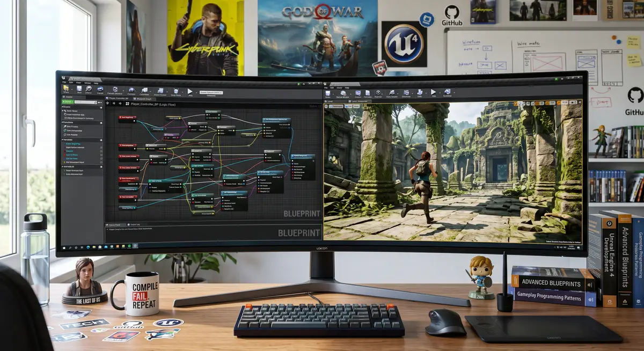Click the magnifier Find icon in Blueprint toolbar
Viewport: 644px width, 351px height.
click(89, 89)
